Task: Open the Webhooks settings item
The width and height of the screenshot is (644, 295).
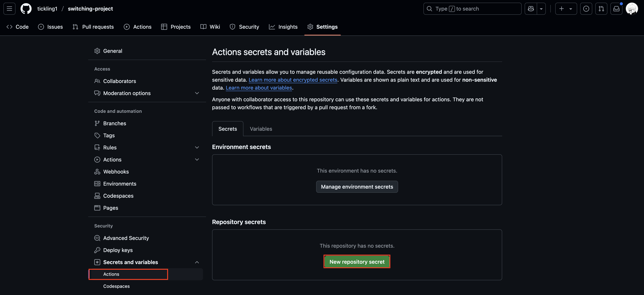Action: [x=116, y=172]
